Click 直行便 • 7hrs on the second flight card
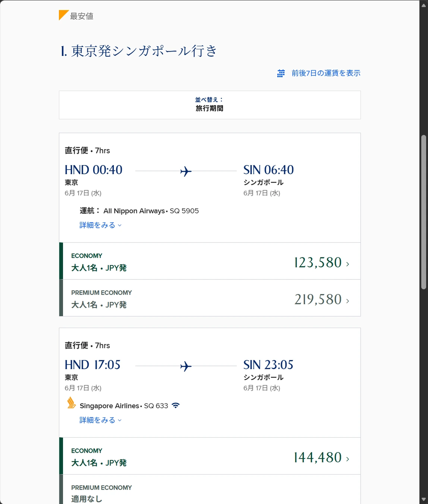 (x=87, y=345)
